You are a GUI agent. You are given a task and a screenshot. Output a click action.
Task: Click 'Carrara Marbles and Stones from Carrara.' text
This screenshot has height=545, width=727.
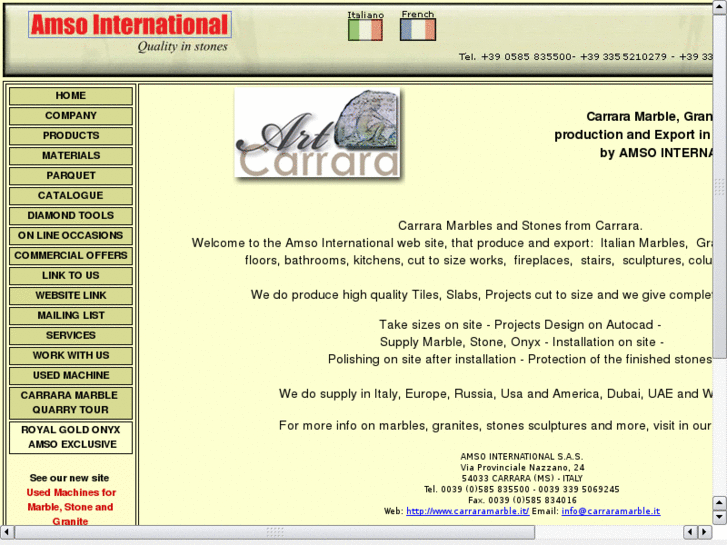[520, 226]
